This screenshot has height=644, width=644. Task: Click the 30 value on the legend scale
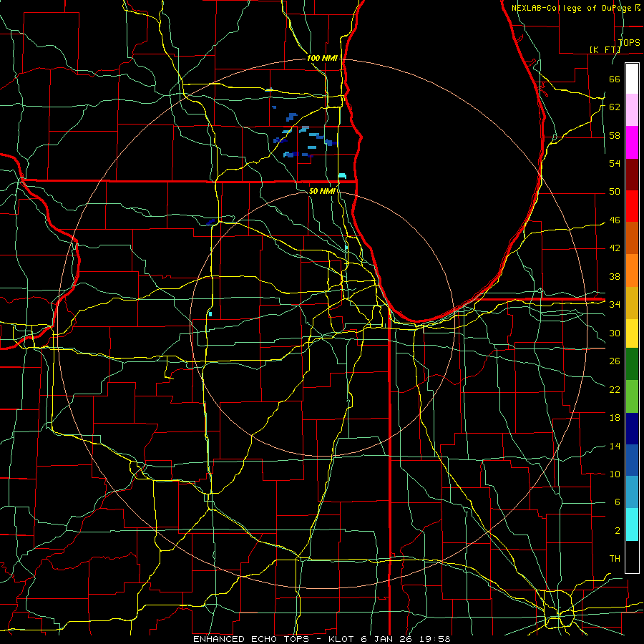tap(615, 333)
